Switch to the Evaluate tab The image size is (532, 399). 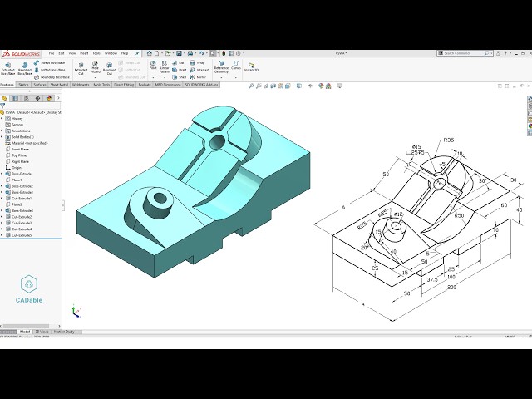click(145, 85)
